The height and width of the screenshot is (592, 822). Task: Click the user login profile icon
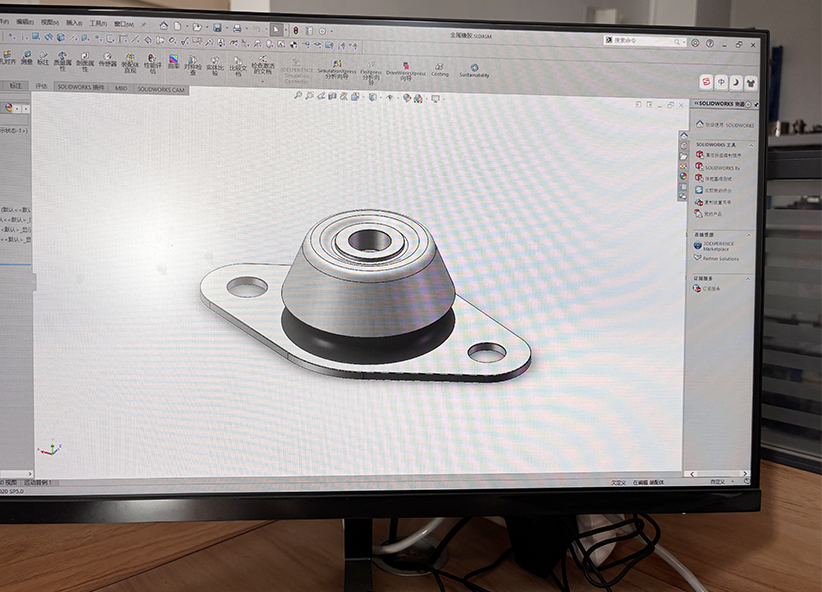click(x=695, y=43)
